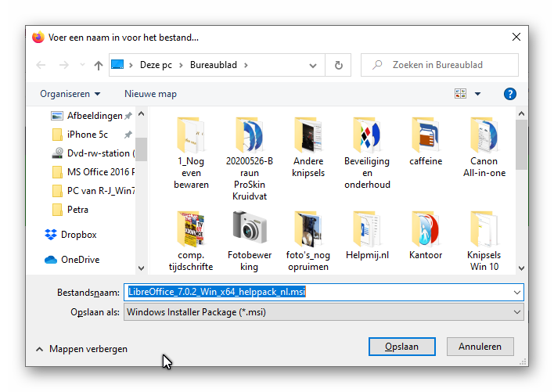Screen dimensions: 554x392
Task: Open the view options dropdown arrow
Action: point(477,94)
